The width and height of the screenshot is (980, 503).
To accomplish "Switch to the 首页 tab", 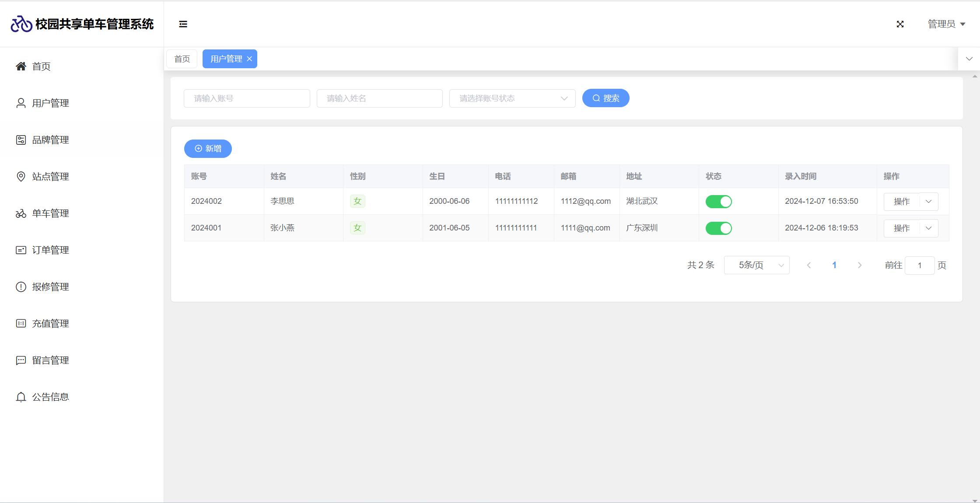I will [x=182, y=59].
